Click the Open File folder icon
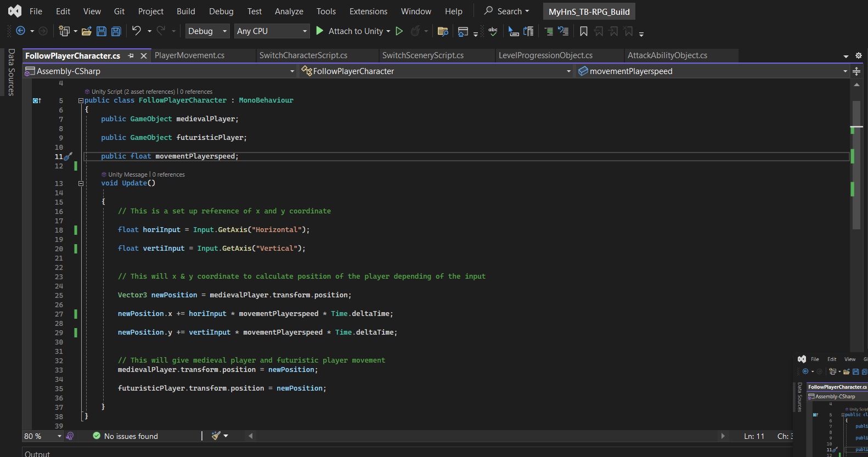This screenshot has width=868, height=457. (x=86, y=31)
